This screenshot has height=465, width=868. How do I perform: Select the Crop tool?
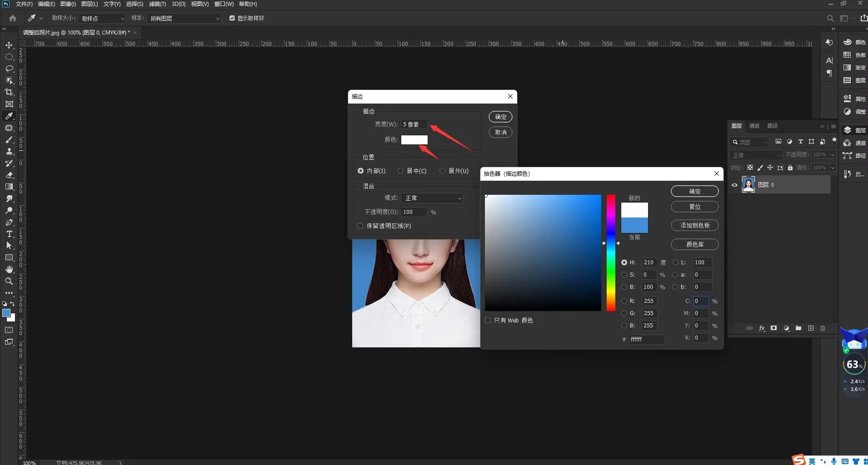tap(9, 92)
